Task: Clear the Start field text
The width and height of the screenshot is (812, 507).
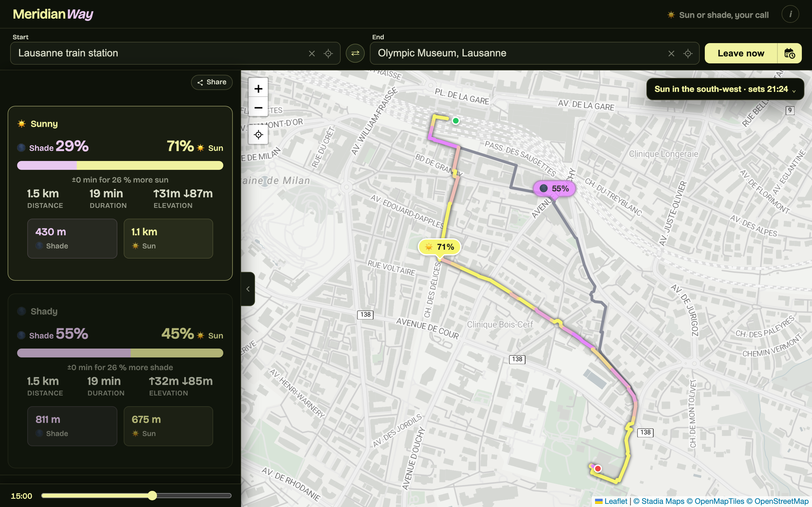Action: [x=312, y=53]
